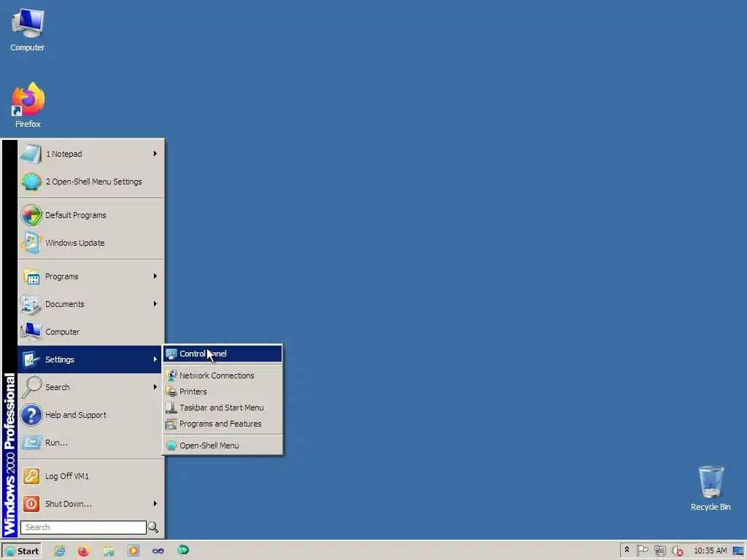Image resolution: width=747 pixels, height=560 pixels.
Task: Click the Default Programs icon
Action: [x=31, y=215]
